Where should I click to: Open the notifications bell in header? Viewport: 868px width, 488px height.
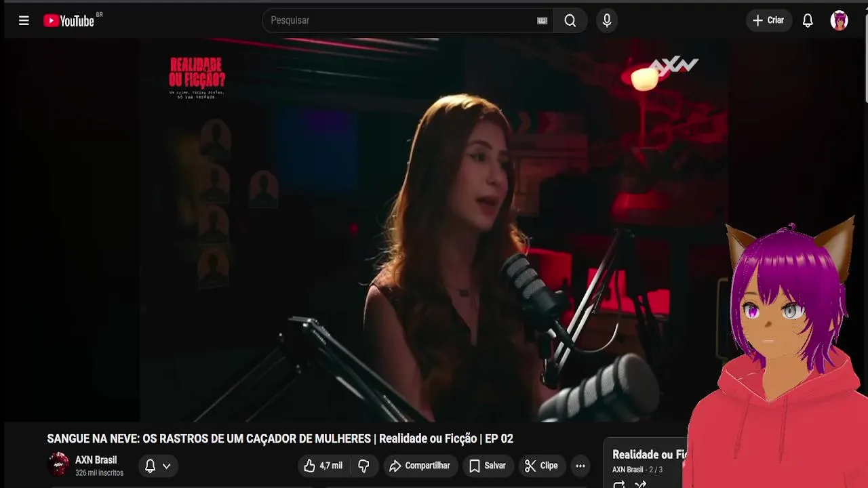click(808, 20)
